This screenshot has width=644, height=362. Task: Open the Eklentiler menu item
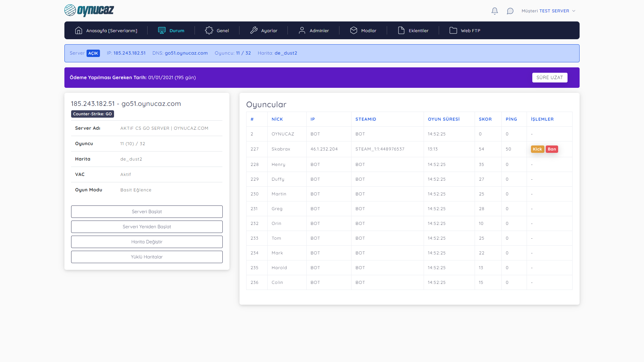coord(413,31)
